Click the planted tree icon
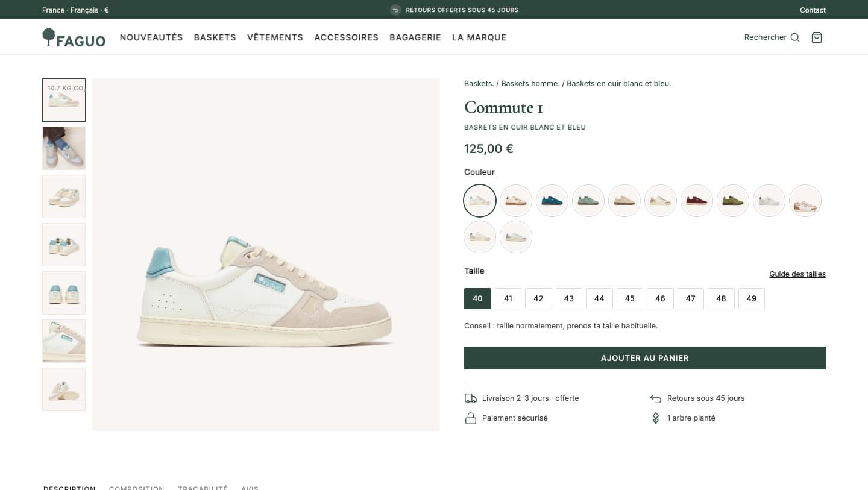Screen dimensions: 868x490 point(656,418)
